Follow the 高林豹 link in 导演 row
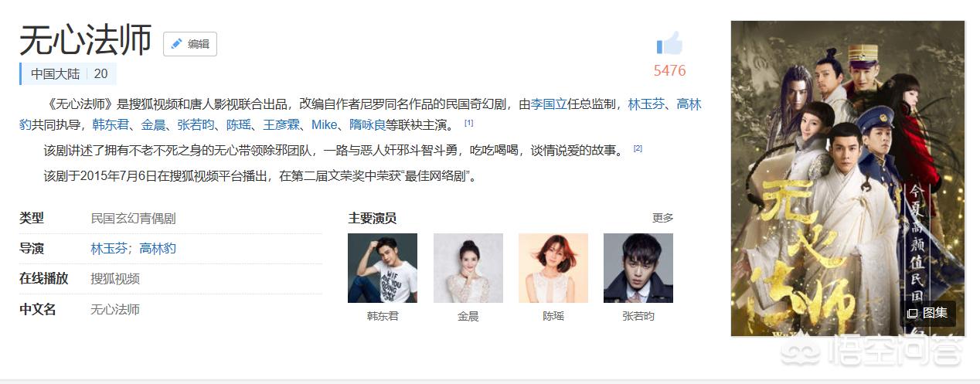The height and width of the screenshot is (384, 980). click(x=158, y=249)
